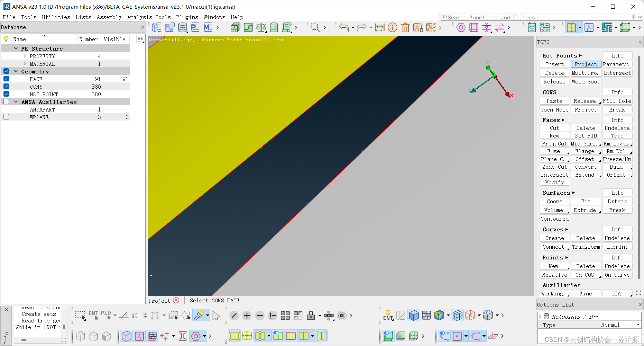The width and height of the screenshot is (644, 346).
Task: Enable the WPLANE checkbox
Action: pyautogui.click(x=6, y=117)
